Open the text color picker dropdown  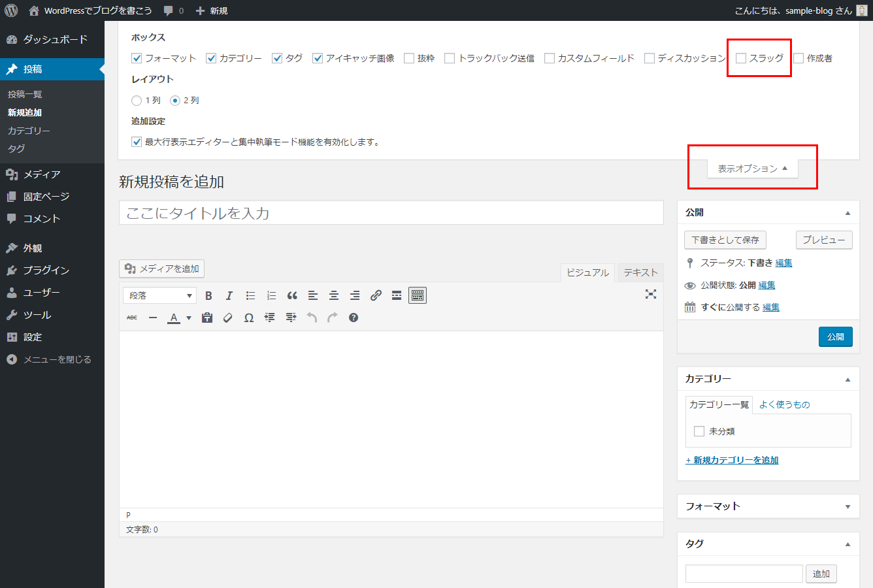(x=188, y=318)
